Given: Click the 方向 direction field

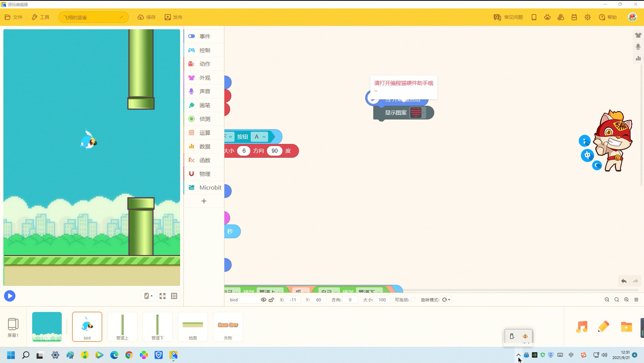Looking at the screenshot, I should [350, 300].
